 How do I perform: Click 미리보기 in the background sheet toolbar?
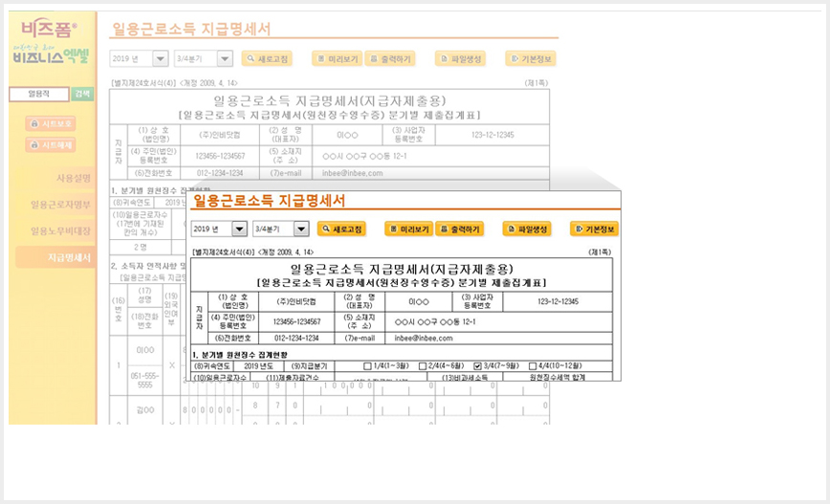[338, 58]
